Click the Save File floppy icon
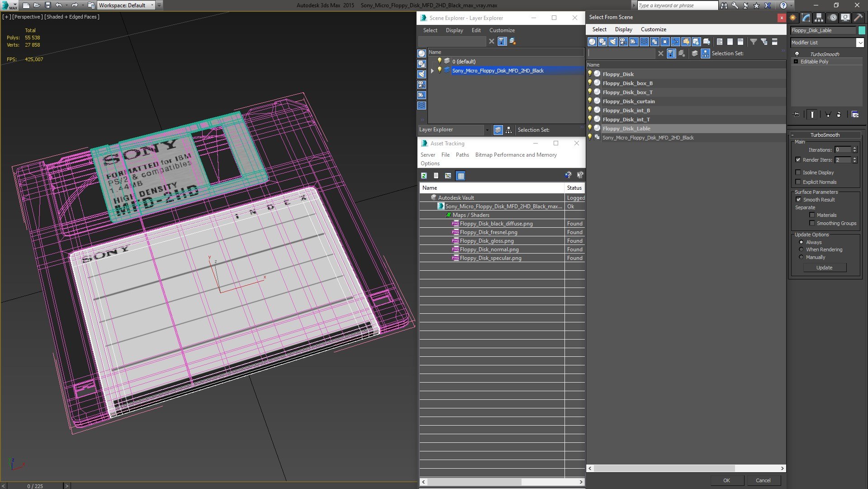The image size is (868, 489). click(47, 5)
